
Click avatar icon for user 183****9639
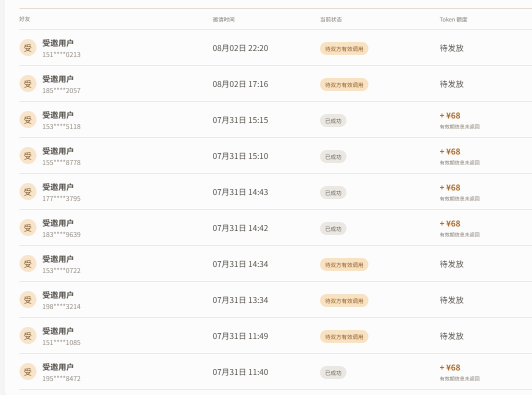tap(28, 227)
